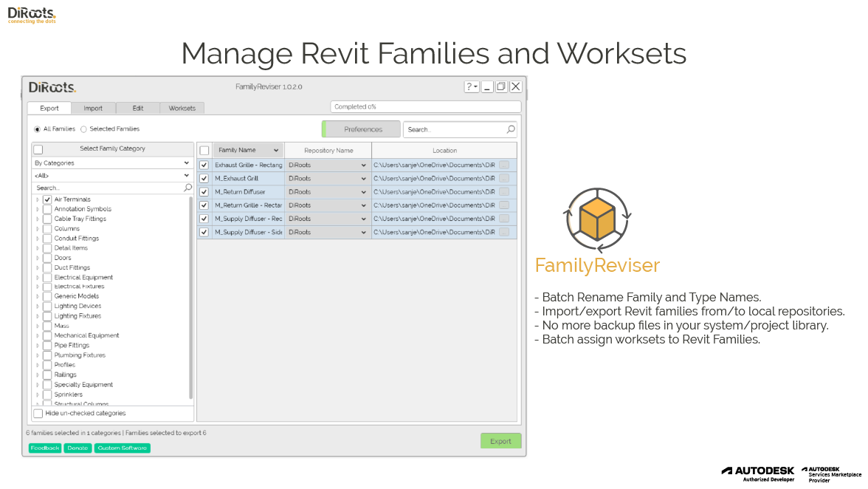The image size is (868, 489).
Task: Click the M_Return Grille location path cell
Action: [434, 205]
